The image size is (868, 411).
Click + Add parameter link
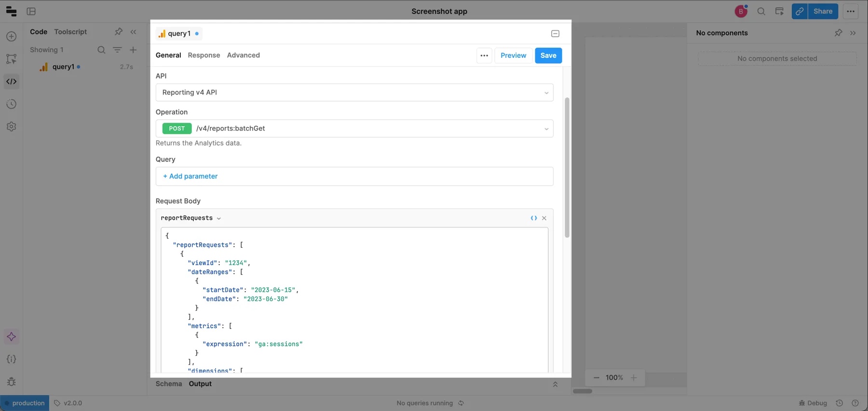(x=190, y=176)
